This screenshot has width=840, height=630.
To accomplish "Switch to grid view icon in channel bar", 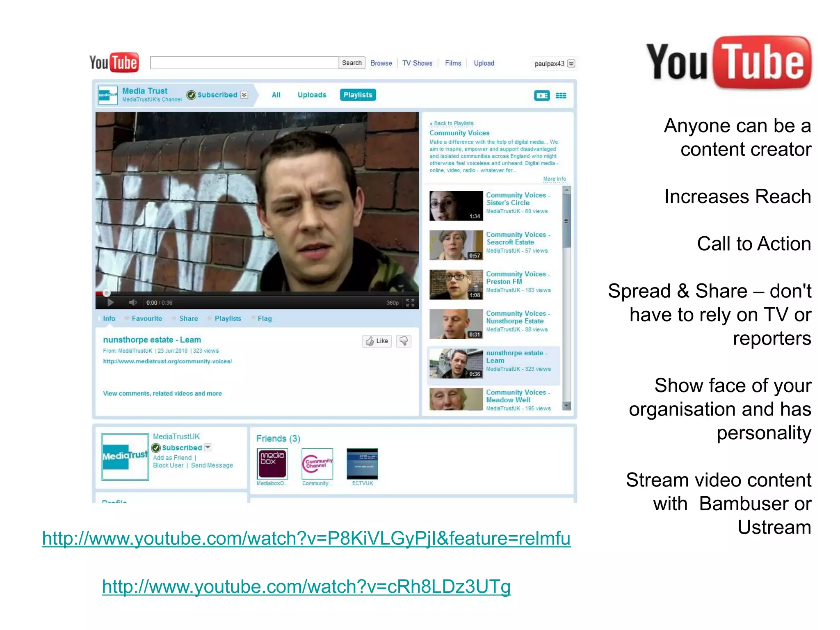I will pos(561,96).
